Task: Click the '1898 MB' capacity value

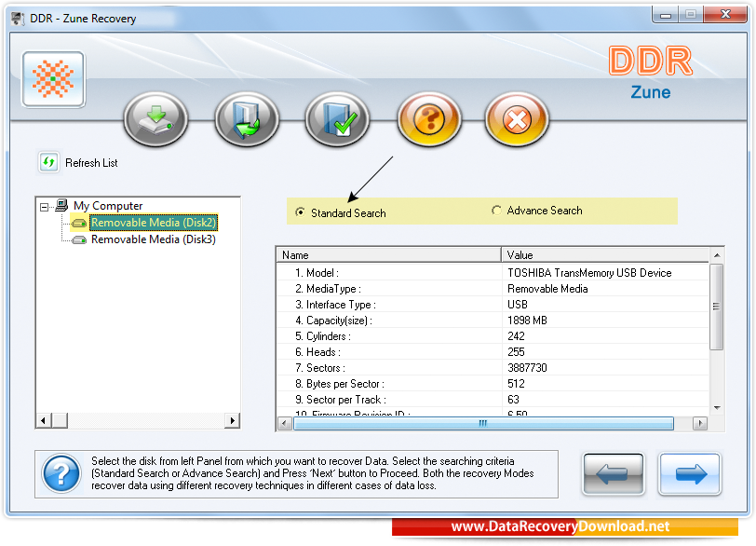Action: tap(527, 321)
